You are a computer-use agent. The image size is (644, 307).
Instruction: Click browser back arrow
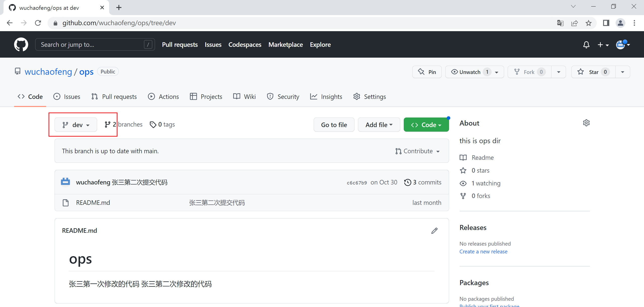[10, 23]
